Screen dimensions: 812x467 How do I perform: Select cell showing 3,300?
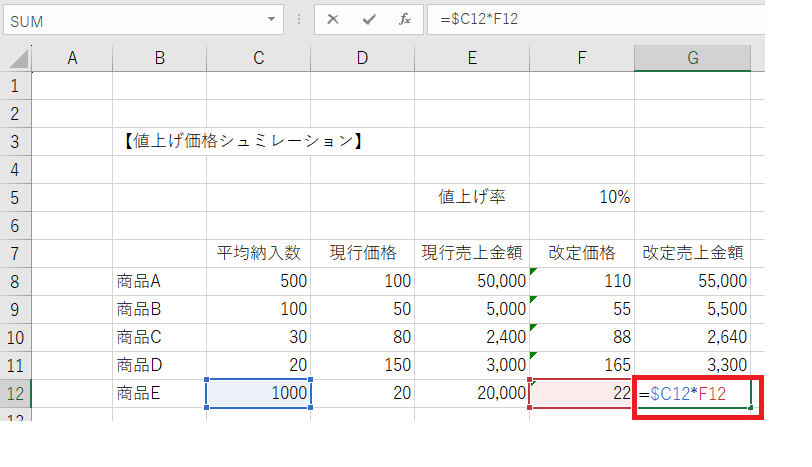click(692, 365)
